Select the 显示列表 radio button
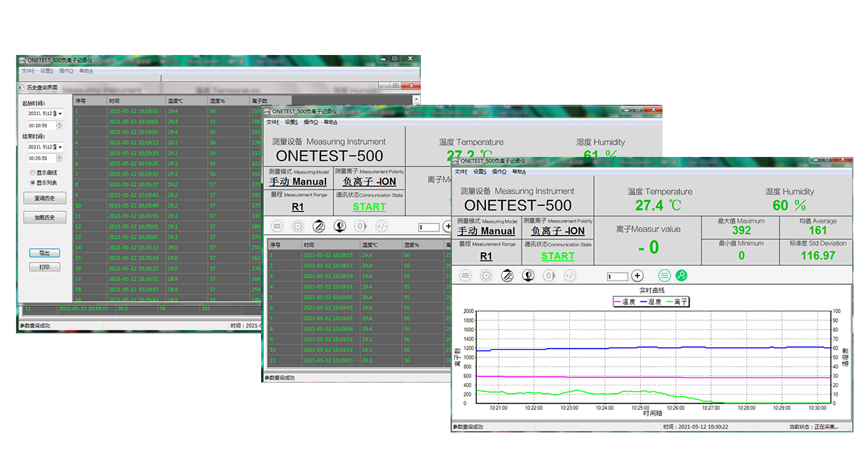This screenshot has height=470, width=868. point(33,183)
